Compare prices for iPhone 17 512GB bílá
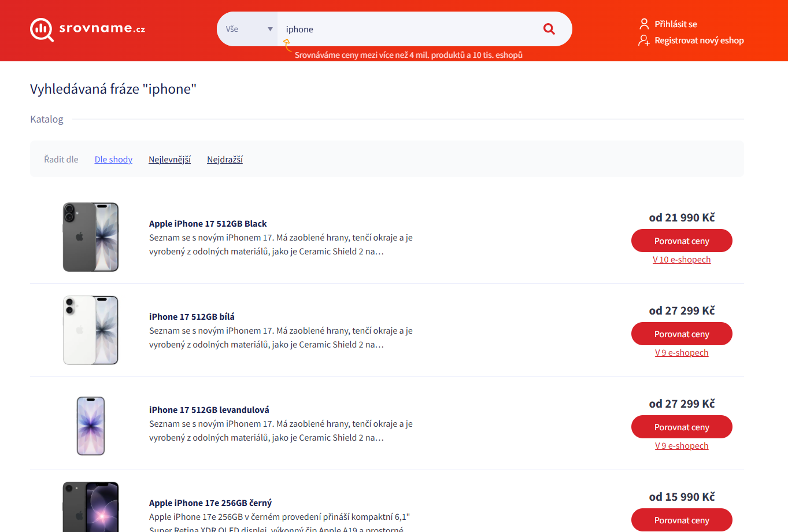Screen dimensions: 788x532 tap(682, 334)
